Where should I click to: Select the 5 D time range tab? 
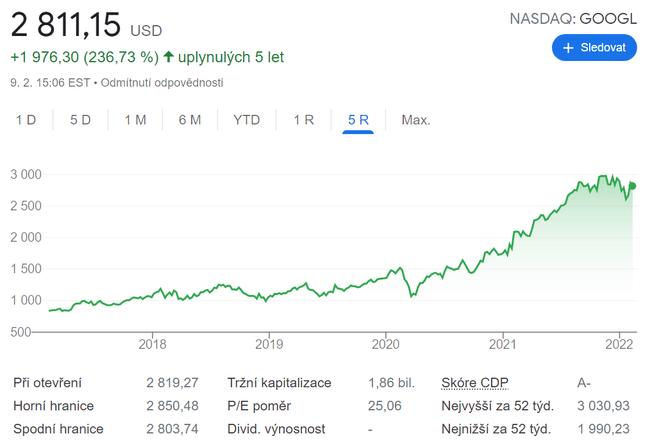[x=80, y=120]
